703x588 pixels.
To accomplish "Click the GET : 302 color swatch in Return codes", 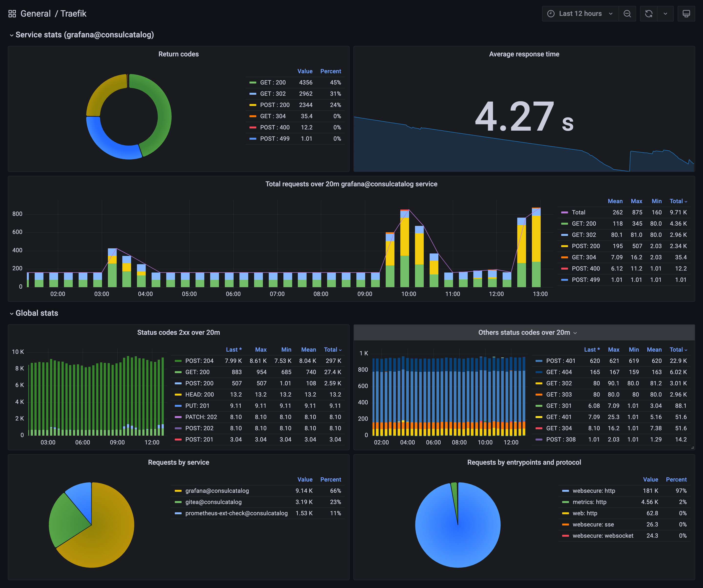I will click(253, 94).
